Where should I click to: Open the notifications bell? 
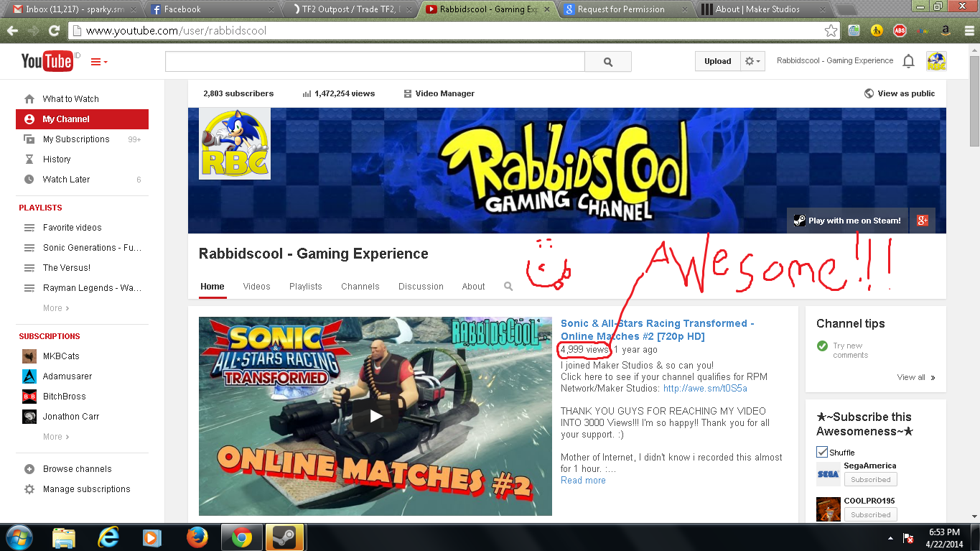[908, 61]
